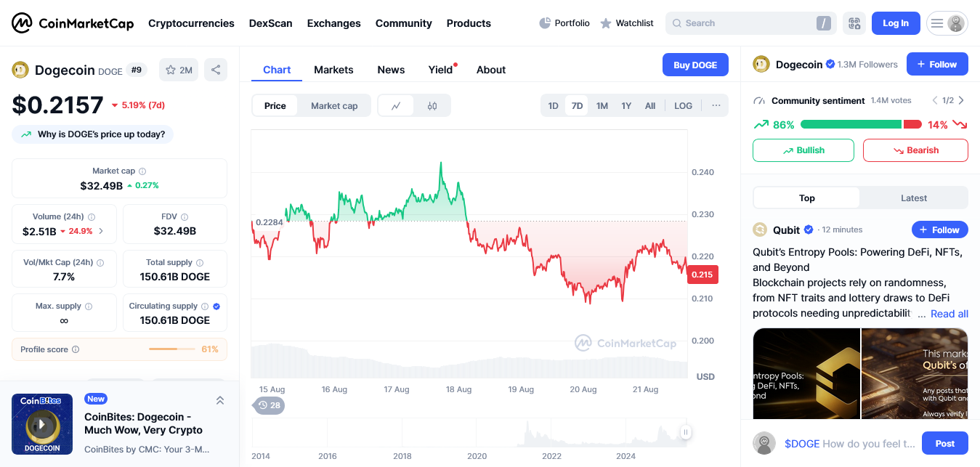Screen dimensions: 980x467
Task: Set chart range to 1Y
Action: pos(626,106)
